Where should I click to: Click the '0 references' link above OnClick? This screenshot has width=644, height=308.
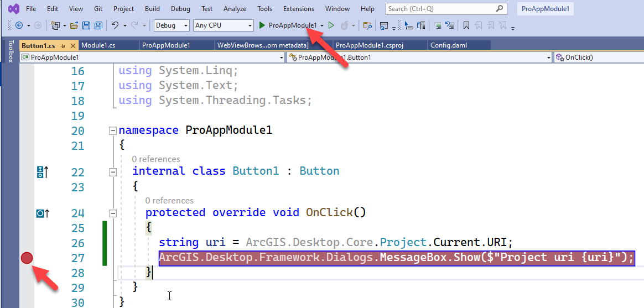point(169,201)
